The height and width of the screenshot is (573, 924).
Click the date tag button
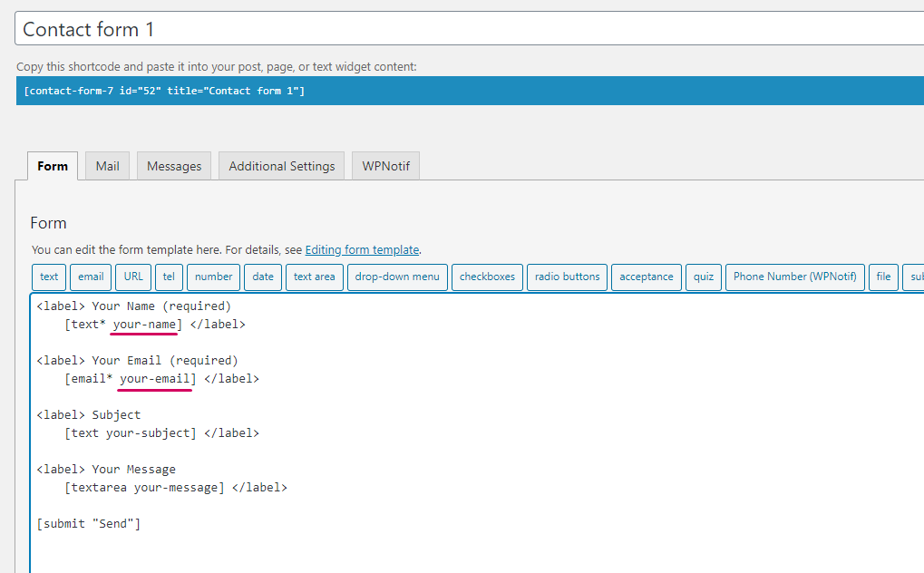coord(263,277)
